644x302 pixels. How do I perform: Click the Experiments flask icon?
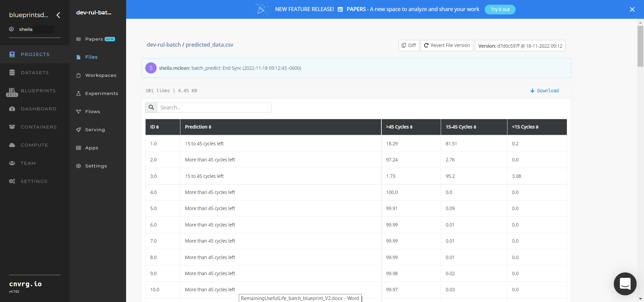pyautogui.click(x=78, y=94)
